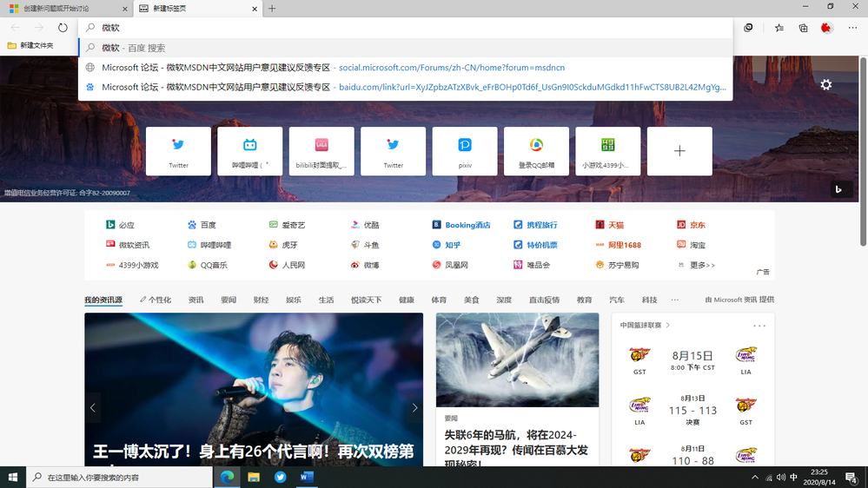The image size is (868, 488).
Task: Show hidden tray icons chevron
Action: (755, 477)
